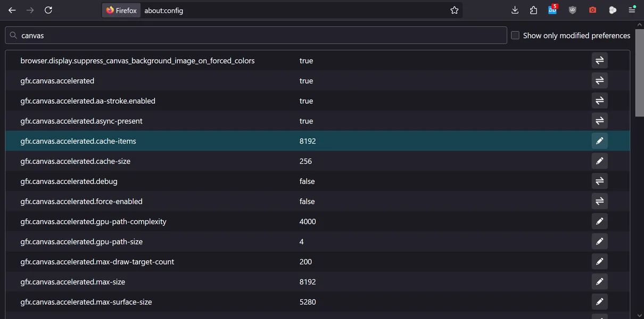Viewport: 644px width, 319px height.
Task: Select the gfx.canvas.accelerated.gpu-path-complexity name
Action: [x=94, y=221]
